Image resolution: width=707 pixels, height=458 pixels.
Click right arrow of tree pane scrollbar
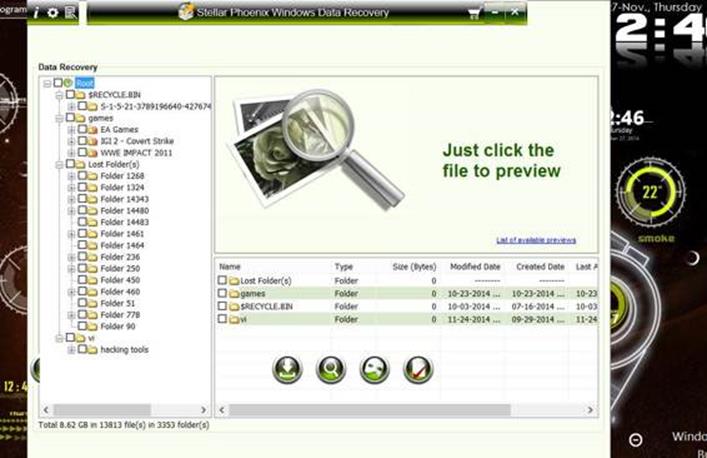(203, 410)
